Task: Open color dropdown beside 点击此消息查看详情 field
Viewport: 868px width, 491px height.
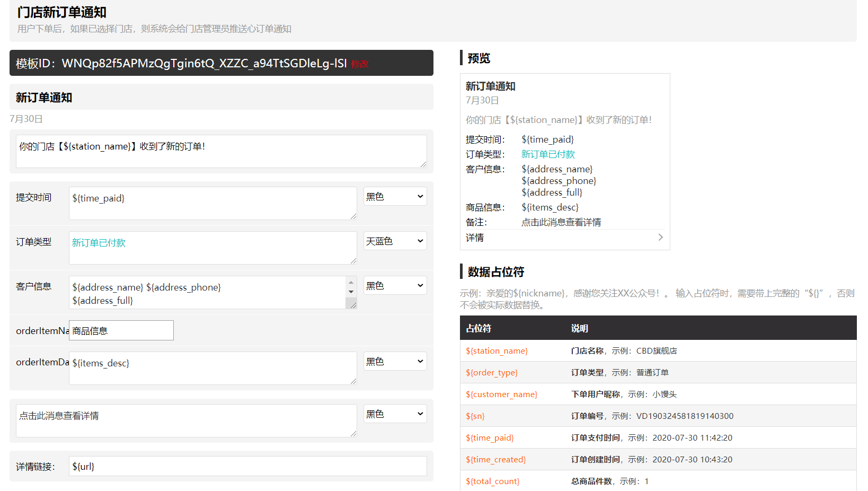Action: 395,414
